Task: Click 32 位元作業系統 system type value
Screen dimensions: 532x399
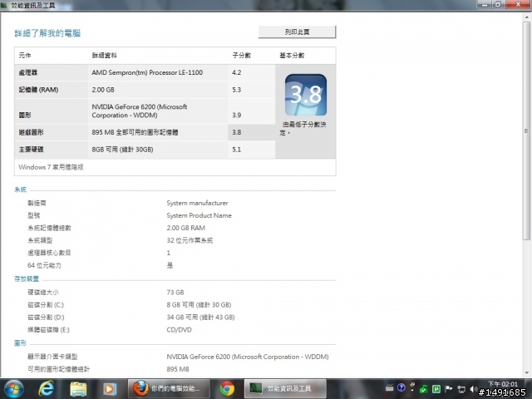Action: (190, 240)
